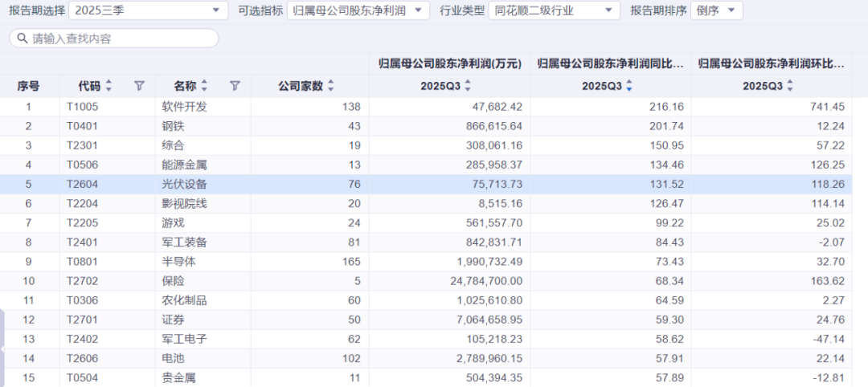Click net profit value 47,682.42
This screenshot has height=387, width=868.
[499, 107]
